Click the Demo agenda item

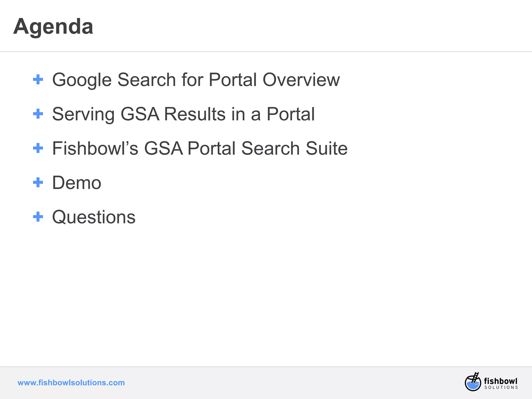click(77, 183)
